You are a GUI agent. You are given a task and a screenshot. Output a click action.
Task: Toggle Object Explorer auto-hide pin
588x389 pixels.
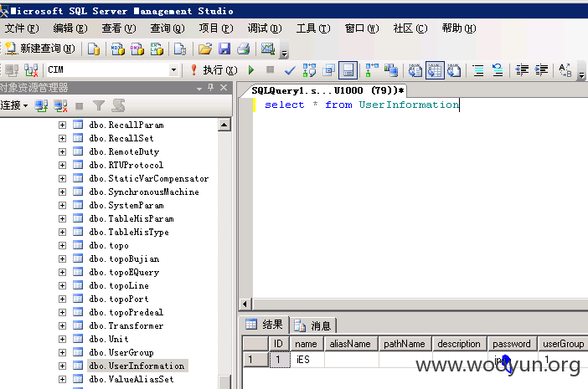coord(211,88)
